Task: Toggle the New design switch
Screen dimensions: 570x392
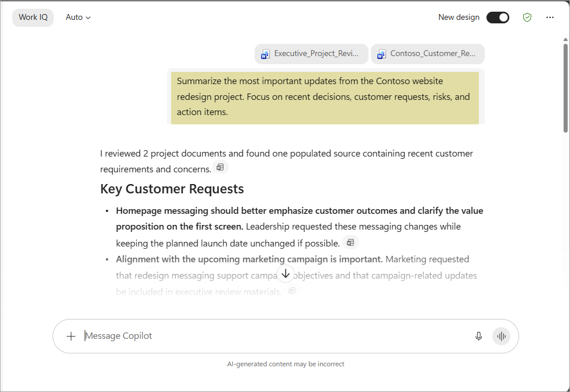Action: coord(498,18)
